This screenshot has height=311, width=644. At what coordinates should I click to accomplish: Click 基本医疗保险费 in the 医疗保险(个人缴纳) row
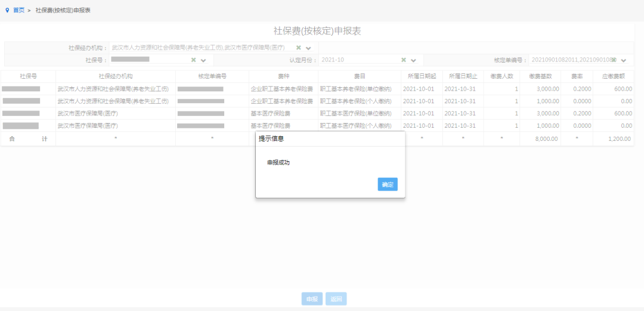(271, 126)
